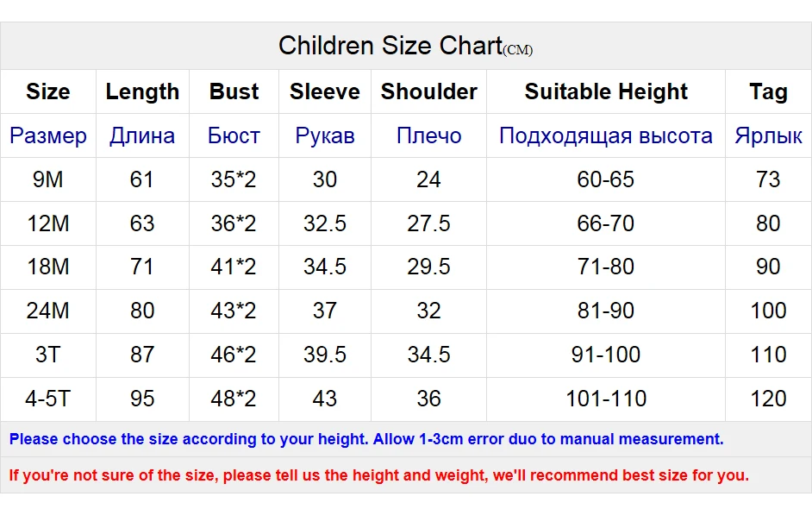Select the Shoulder column header
This screenshot has width=812, height=509.
[x=428, y=91]
